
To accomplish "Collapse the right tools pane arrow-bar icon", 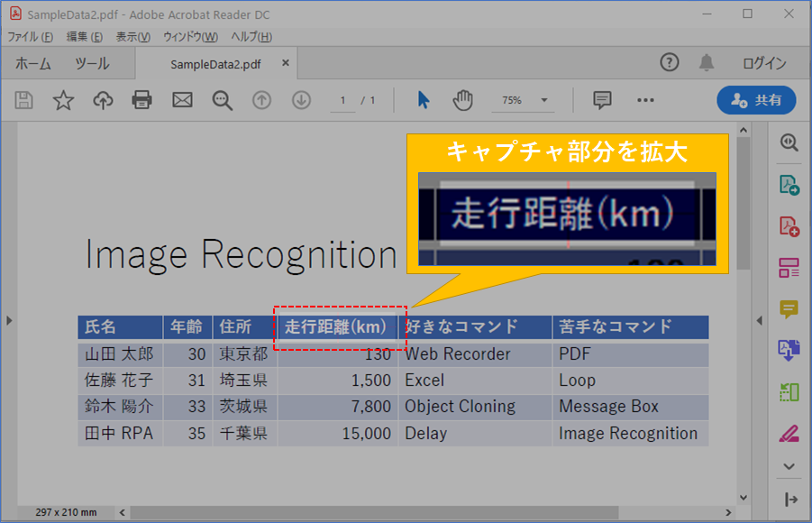I will [x=790, y=500].
